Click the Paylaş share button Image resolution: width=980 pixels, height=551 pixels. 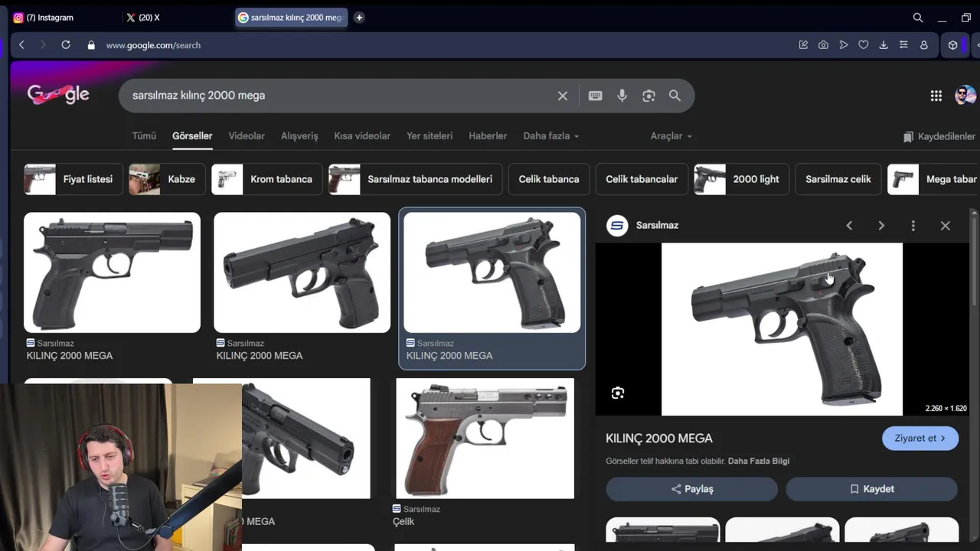tap(691, 489)
